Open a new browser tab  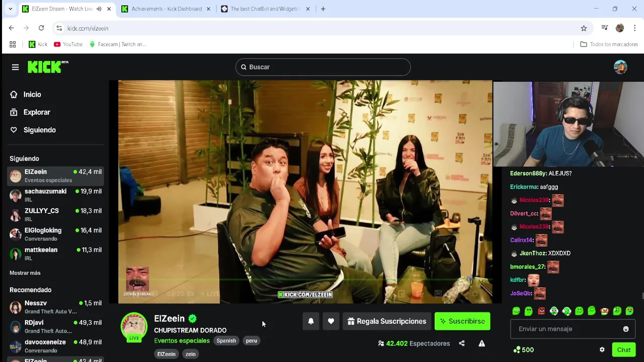[323, 9]
